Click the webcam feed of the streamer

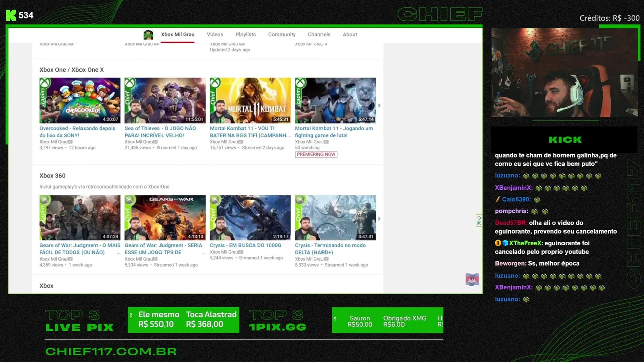(x=565, y=73)
